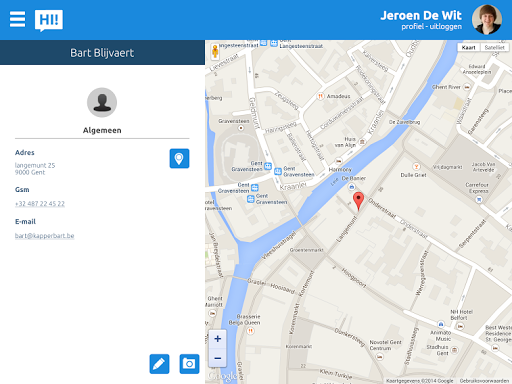Open the camera photo button
This screenshot has height=384, width=512.
[x=189, y=364]
